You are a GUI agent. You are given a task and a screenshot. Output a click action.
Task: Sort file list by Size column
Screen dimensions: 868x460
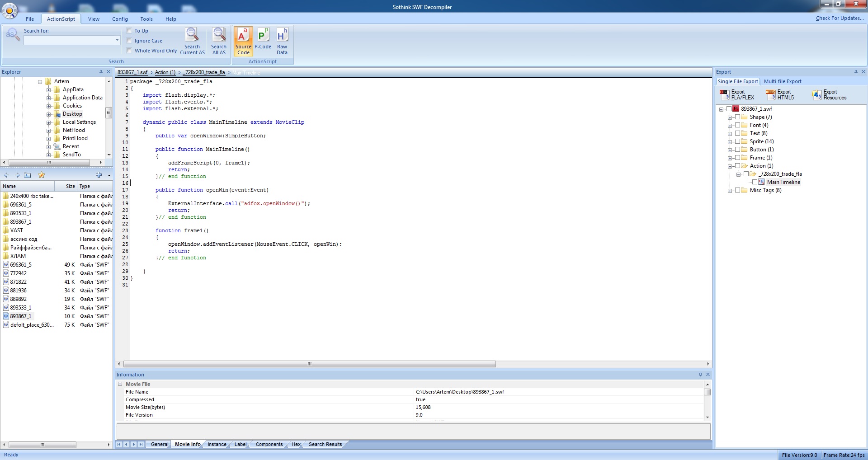(66, 186)
